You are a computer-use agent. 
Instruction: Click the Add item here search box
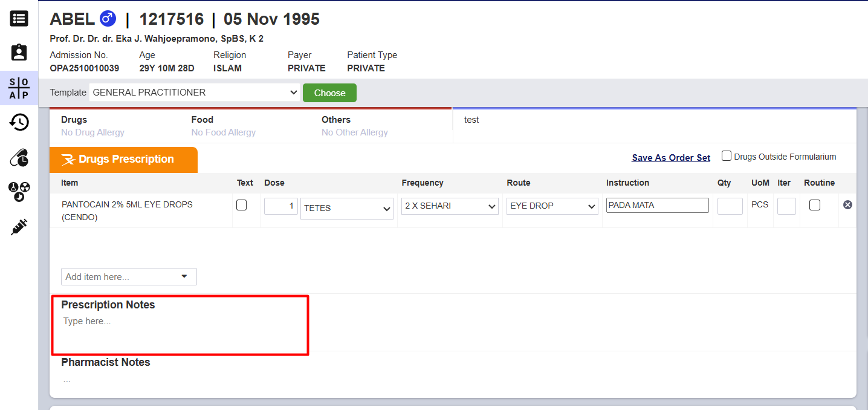pos(128,277)
